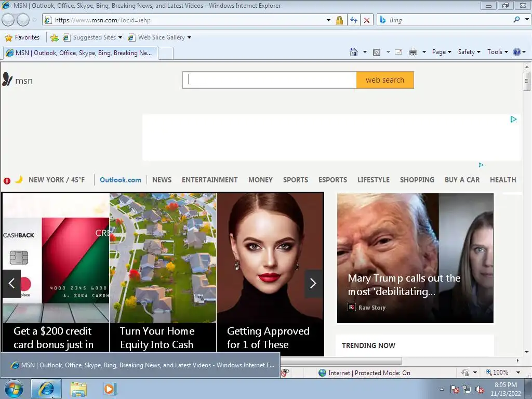Open Windows Media Player from taskbar
Viewport: 532px width, 399px height.
[x=110, y=389]
